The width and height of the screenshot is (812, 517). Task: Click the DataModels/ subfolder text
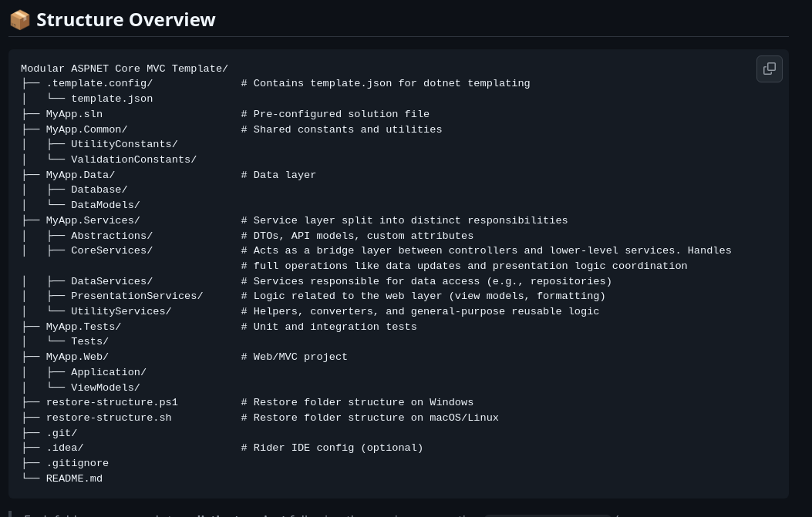point(105,205)
